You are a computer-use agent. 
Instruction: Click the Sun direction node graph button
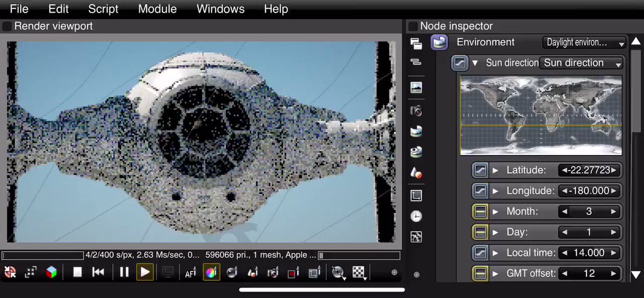[x=459, y=63]
